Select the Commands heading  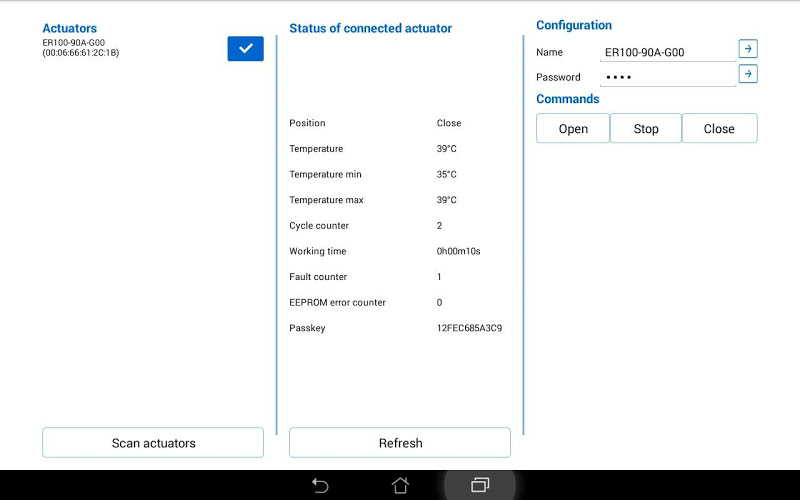(x=567, y=99)
